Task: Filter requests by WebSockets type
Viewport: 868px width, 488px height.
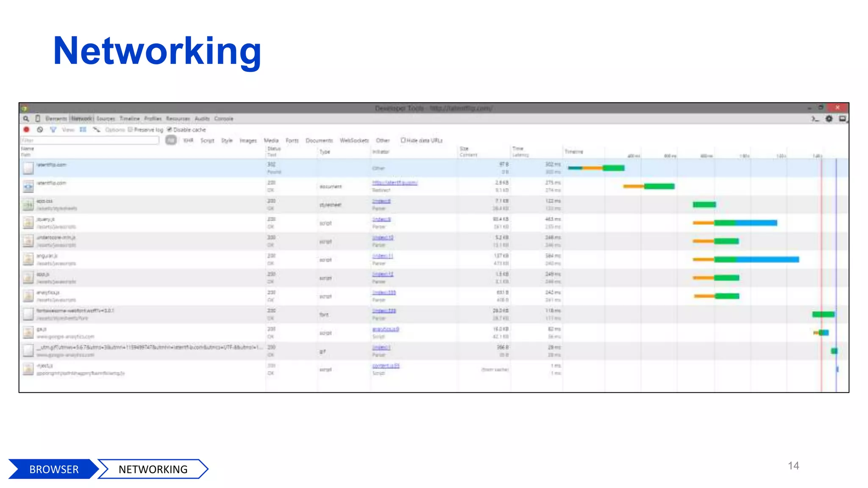Action: pos(354,141)
